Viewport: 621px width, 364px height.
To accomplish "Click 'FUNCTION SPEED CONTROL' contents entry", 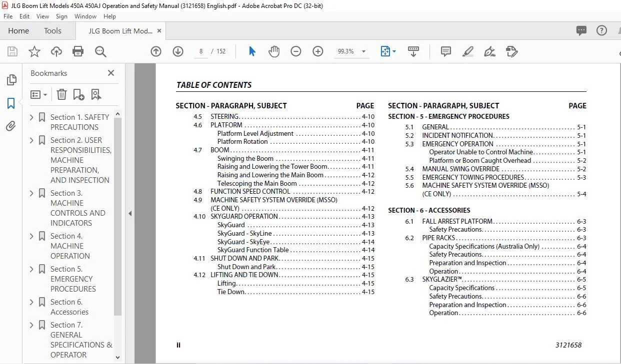I will click(250, 192).
